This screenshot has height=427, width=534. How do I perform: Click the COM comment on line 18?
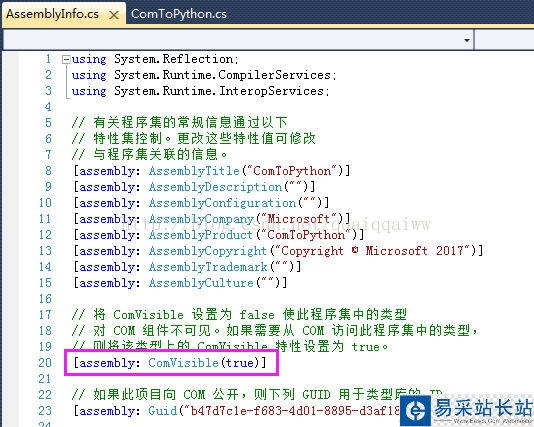tap(275, 330)
